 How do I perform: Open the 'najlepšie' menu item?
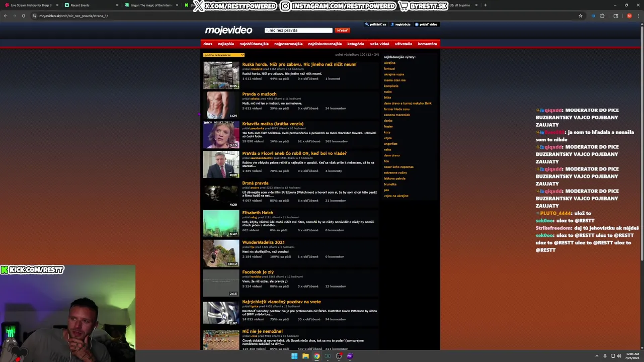click(x=226, y=44)
